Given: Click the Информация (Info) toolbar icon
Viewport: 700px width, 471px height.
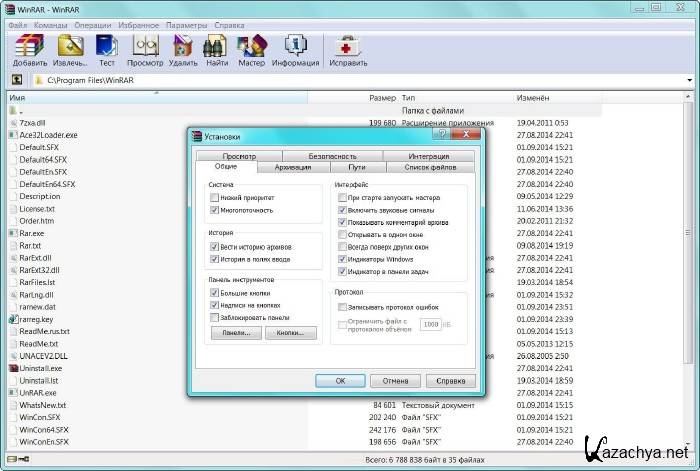Looking at the screenshot, I should point(295,46).
